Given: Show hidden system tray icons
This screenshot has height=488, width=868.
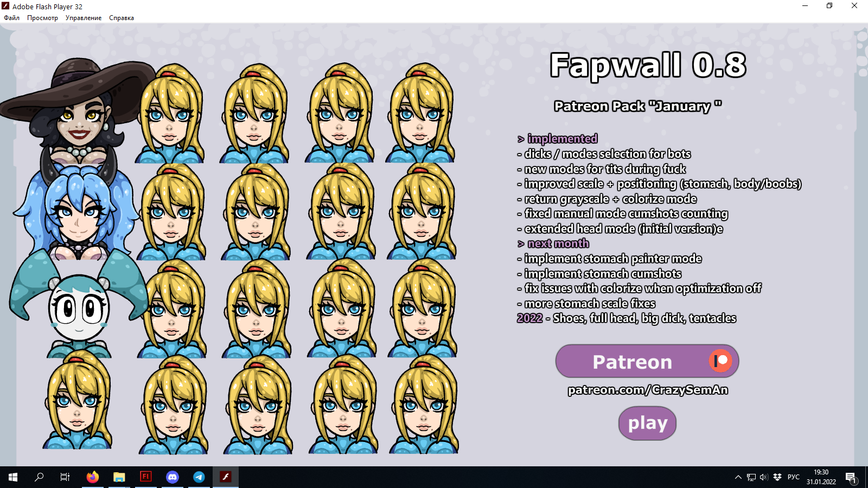Looking at the screenshot, I should 738,477.
